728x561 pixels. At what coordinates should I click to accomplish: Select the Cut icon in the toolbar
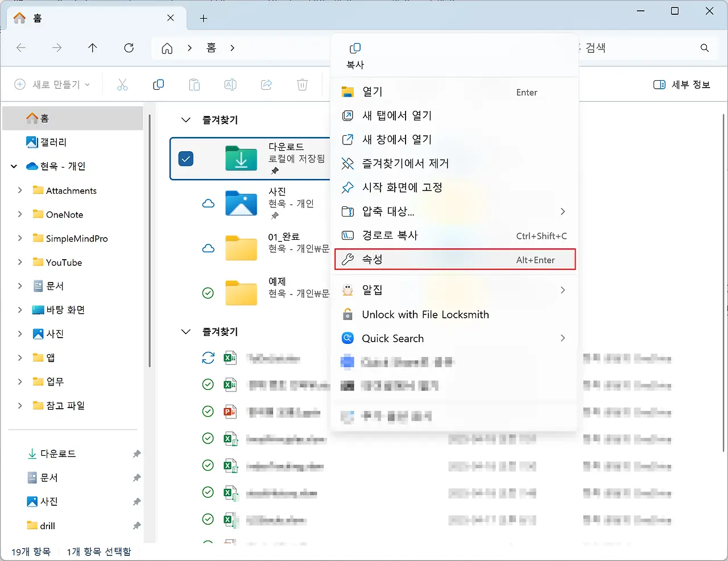pyautogui.click(x=122, y=84)
